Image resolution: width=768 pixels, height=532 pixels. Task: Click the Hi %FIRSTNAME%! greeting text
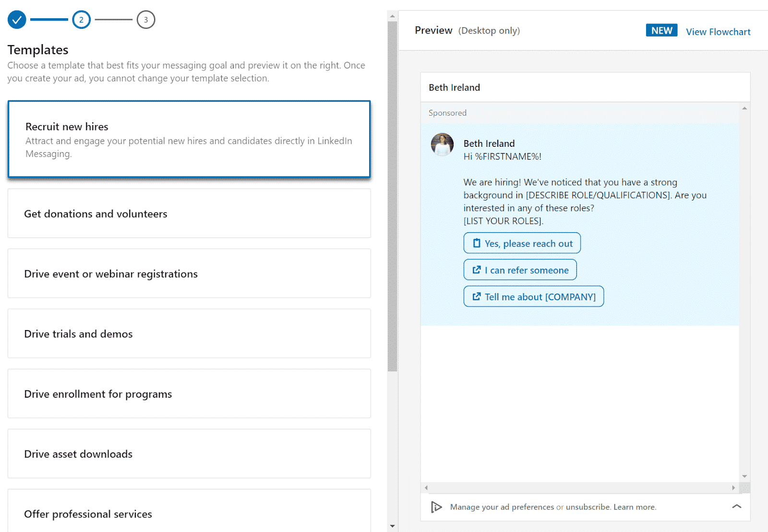[x=502, y=156]
